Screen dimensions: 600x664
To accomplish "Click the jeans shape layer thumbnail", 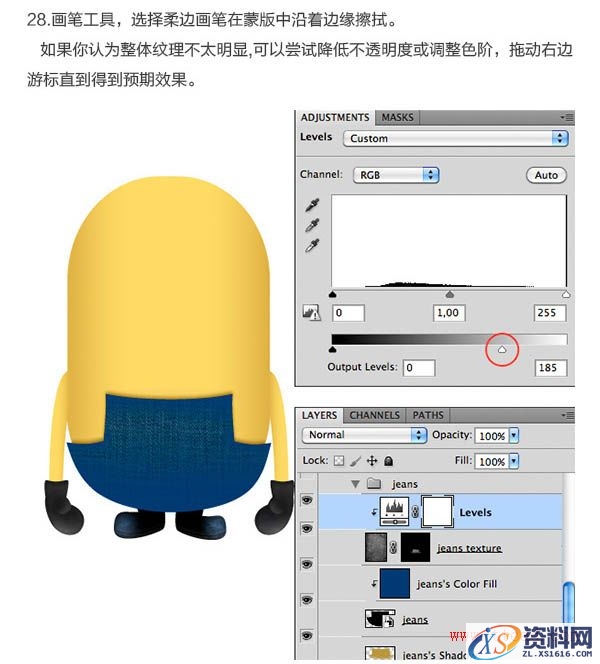I will [x=380, y=619].
